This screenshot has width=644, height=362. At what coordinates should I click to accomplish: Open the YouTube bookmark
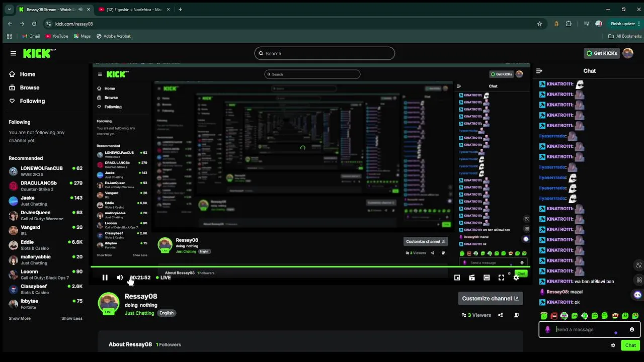(x=57, y=36)
